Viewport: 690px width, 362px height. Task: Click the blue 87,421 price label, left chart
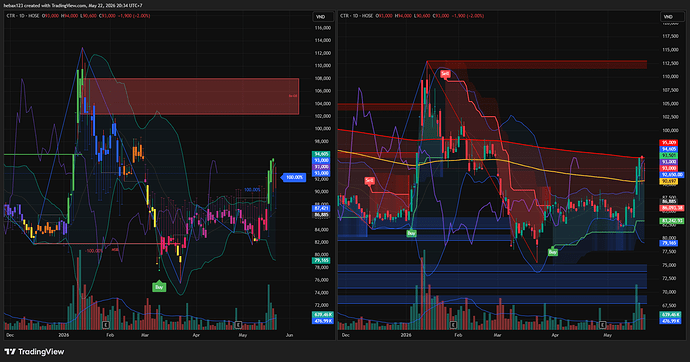point(321,208)
